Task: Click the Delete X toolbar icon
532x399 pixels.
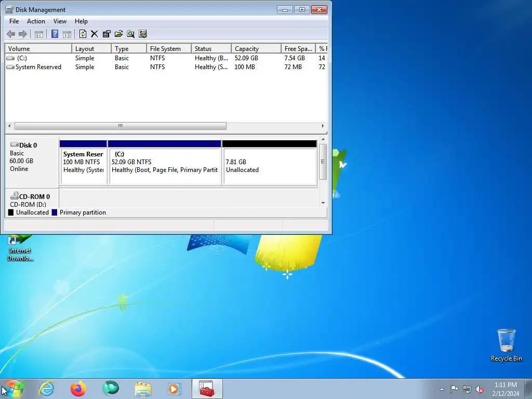Action: pos(95,34)
